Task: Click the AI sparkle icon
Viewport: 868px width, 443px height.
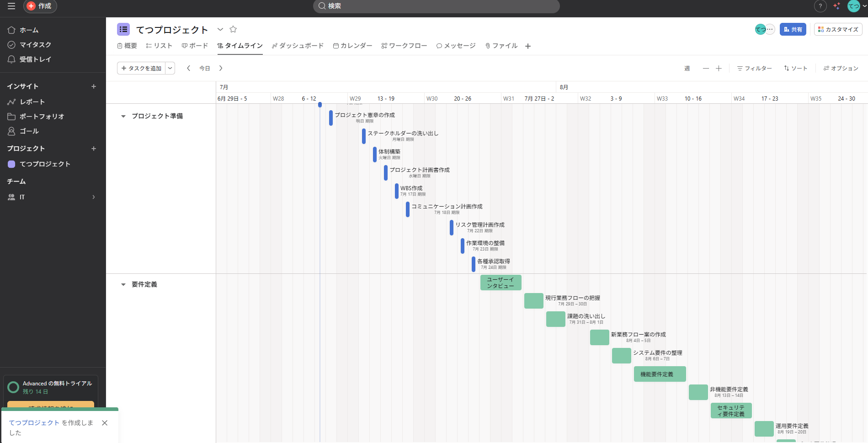Action: 836,6
